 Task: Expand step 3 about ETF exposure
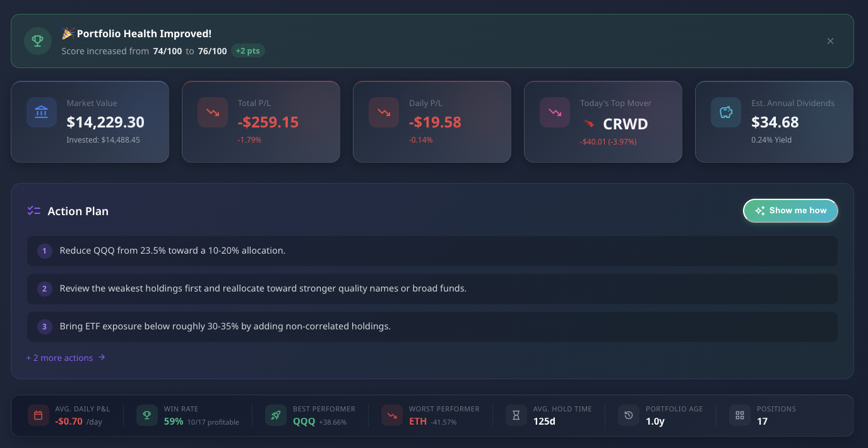click(432, 326)
